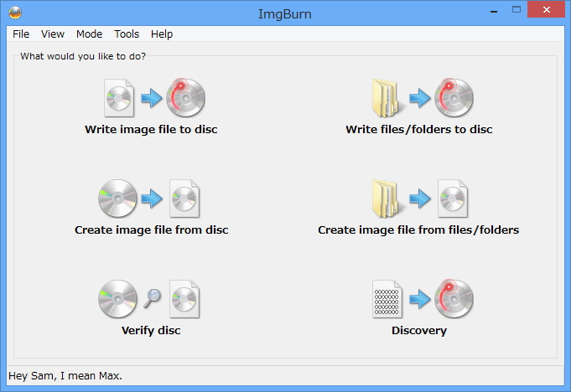Open the Tools menu

[127, 34]
